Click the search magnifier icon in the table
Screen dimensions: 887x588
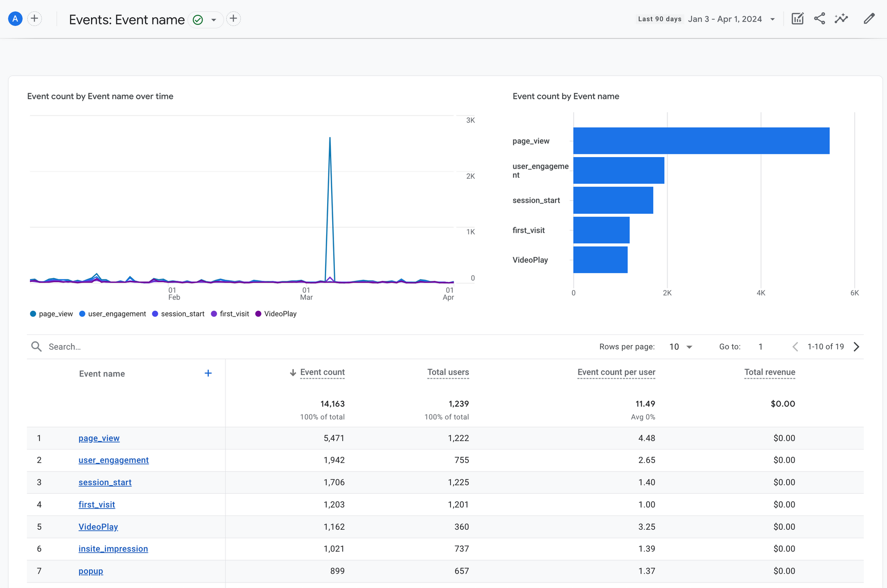pos(36,346)
